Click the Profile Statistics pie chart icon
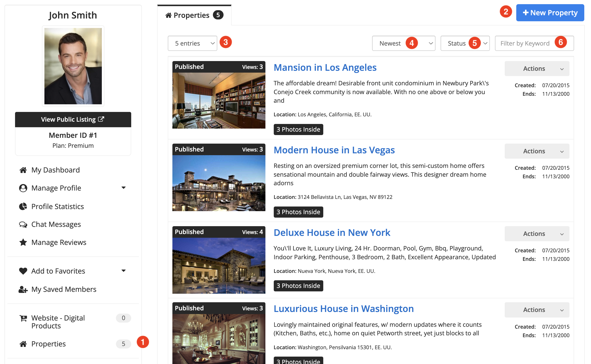 click(x=23, y=207)
